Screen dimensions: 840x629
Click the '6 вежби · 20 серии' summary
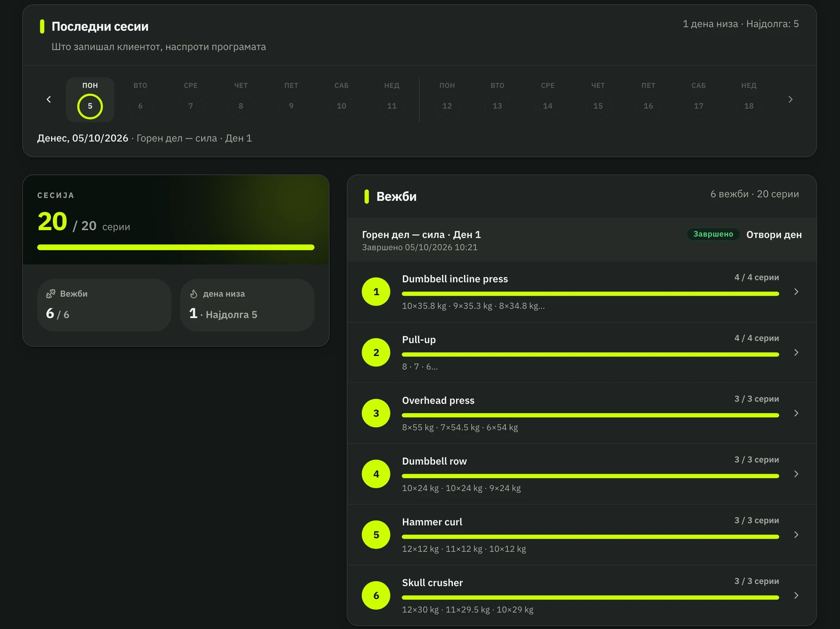tap(754, 194)
